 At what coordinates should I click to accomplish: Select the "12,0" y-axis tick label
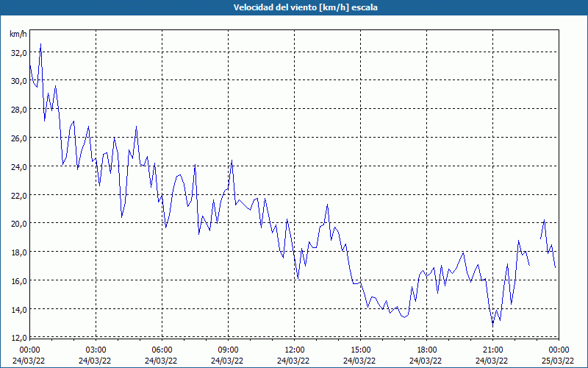tap(19, 338)
